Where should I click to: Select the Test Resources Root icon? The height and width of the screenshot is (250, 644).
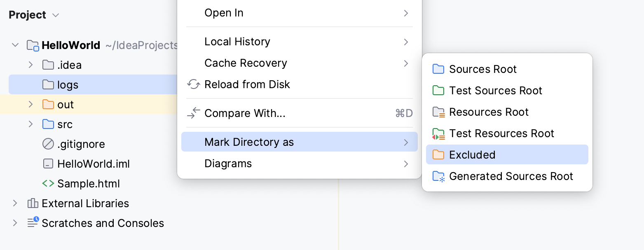pyautogui.click(x=438, y=133)
